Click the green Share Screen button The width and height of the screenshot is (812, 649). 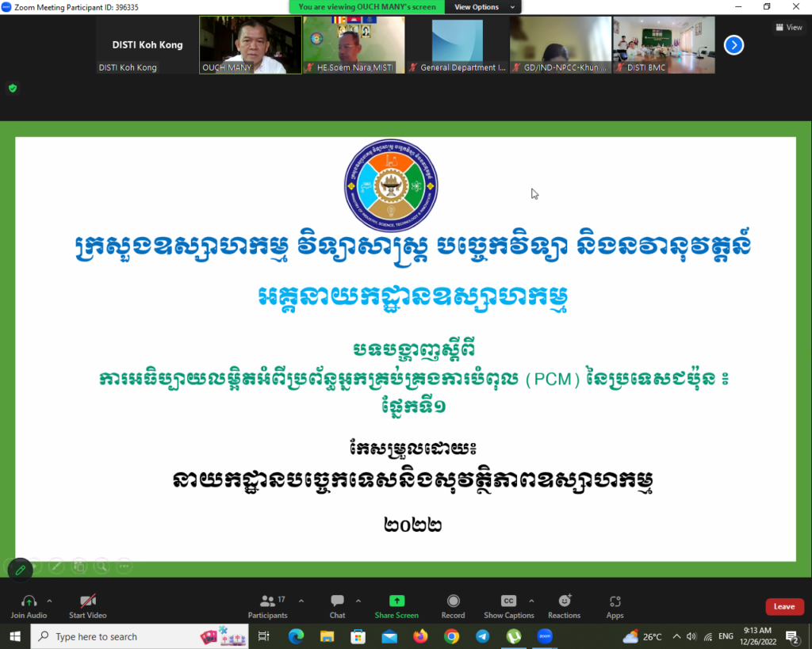[396, 601]
